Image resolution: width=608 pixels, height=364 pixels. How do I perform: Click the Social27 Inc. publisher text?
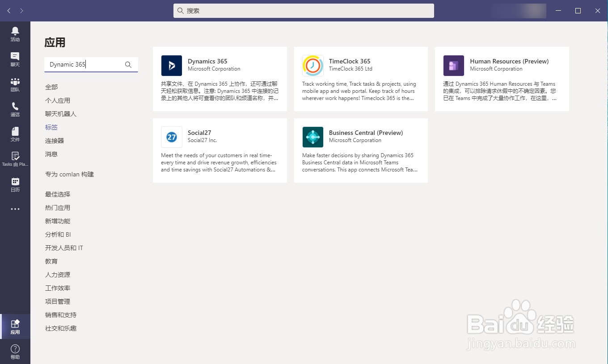[x=202, y=140]
